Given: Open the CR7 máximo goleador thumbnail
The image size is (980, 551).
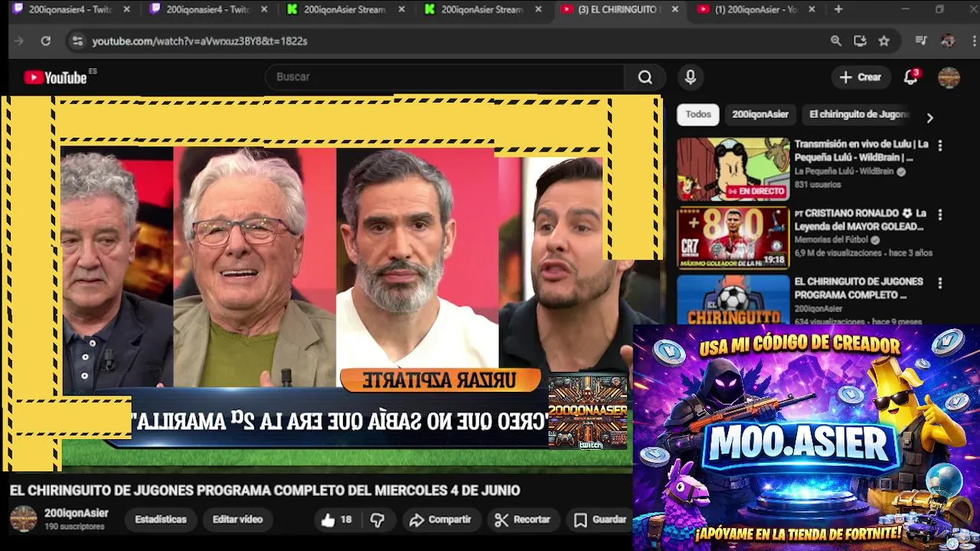Looking at the screenshot, I should pyautogui.click(x=733, y=238).
